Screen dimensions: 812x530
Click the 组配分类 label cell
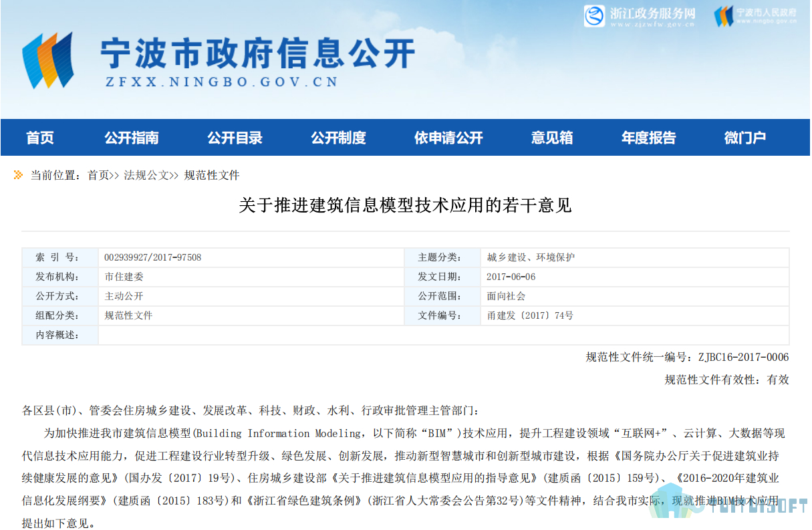(x=59, y=315)
